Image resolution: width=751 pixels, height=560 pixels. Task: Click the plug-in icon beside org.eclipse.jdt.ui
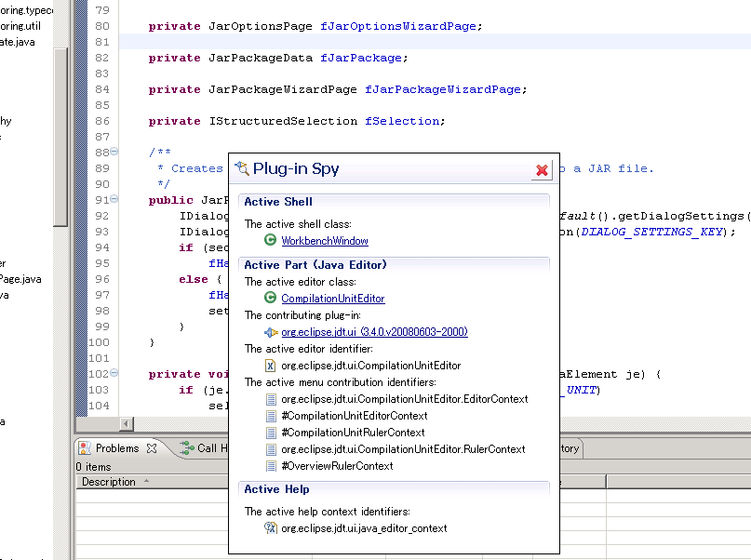271,332
